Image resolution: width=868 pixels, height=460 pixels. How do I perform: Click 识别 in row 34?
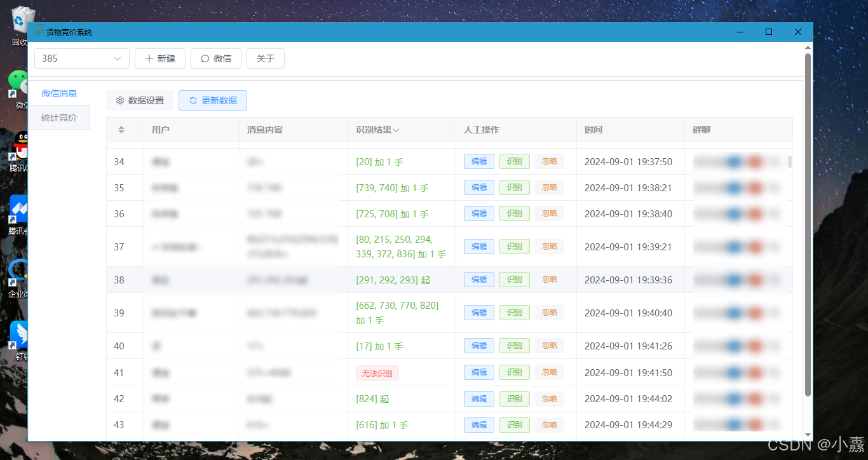pyautogui.click(x=515, y=161)
